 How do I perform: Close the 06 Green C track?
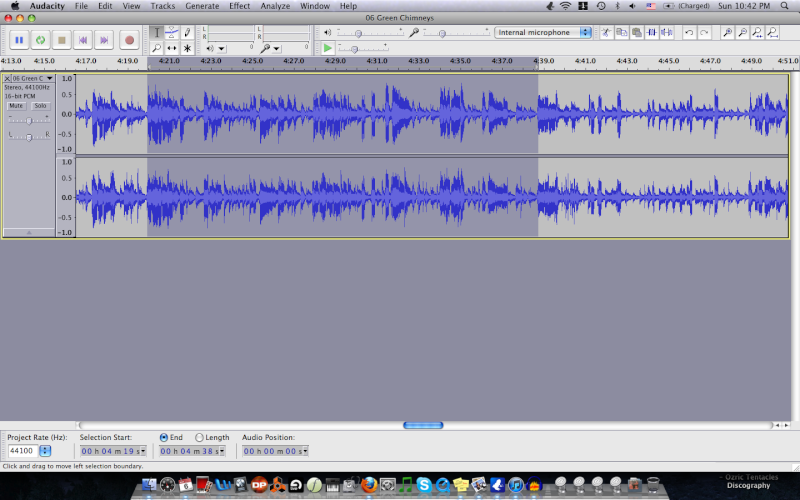click(x=7, y=79)
